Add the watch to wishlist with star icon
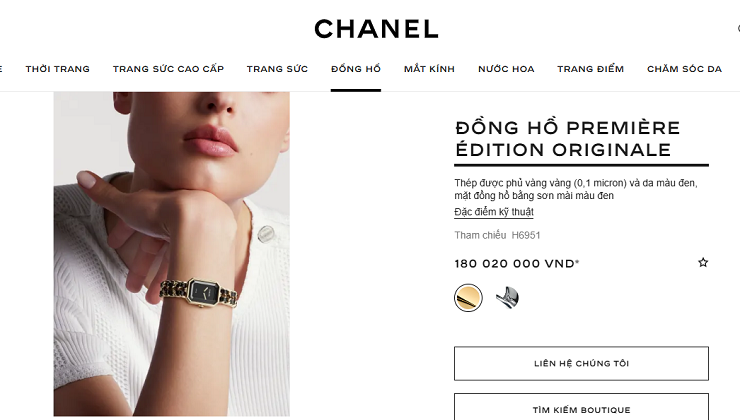Image resolution: width=740 pixels, height=420 pixels. [703, 262]
